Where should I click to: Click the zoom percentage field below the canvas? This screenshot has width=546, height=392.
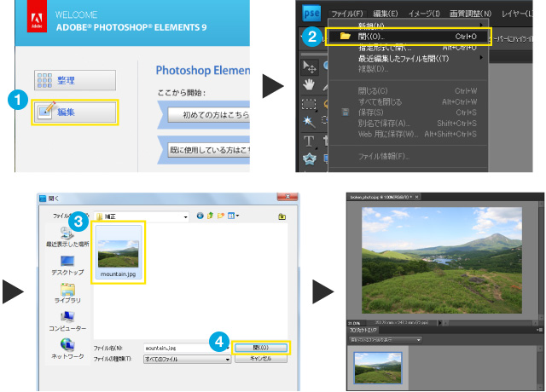(355, 323)
